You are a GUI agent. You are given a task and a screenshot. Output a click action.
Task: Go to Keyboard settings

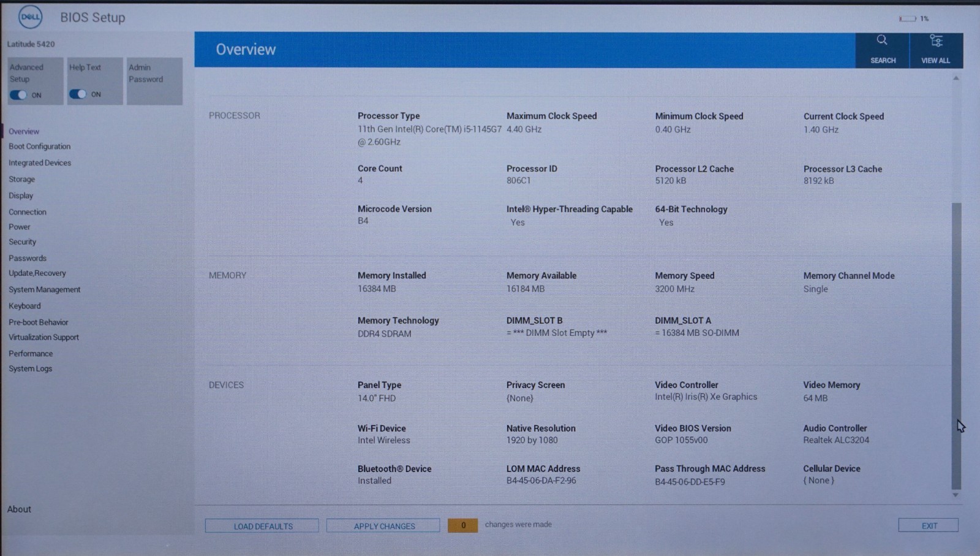tap(24, 306)
